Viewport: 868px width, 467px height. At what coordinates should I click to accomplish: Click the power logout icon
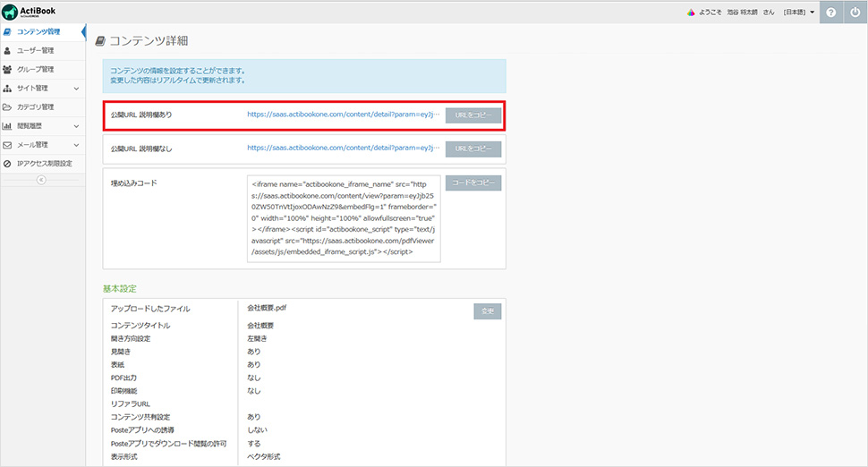coord(855,13)
